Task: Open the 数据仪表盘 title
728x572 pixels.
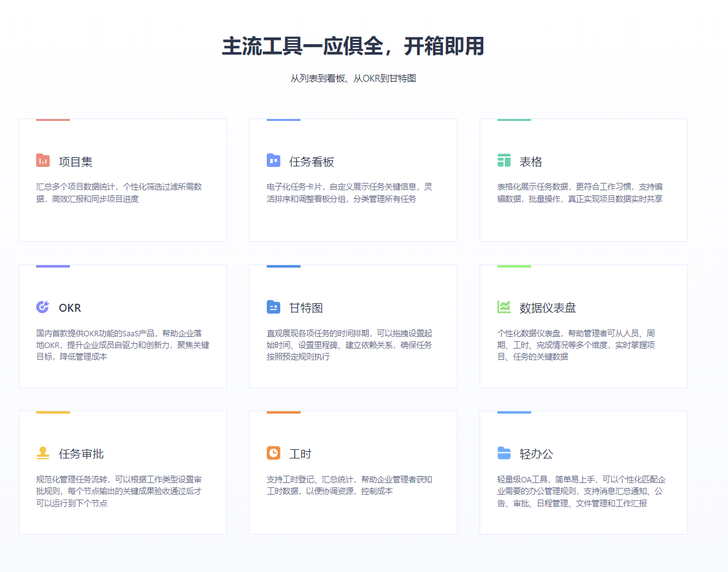Action: coord(548,308)
